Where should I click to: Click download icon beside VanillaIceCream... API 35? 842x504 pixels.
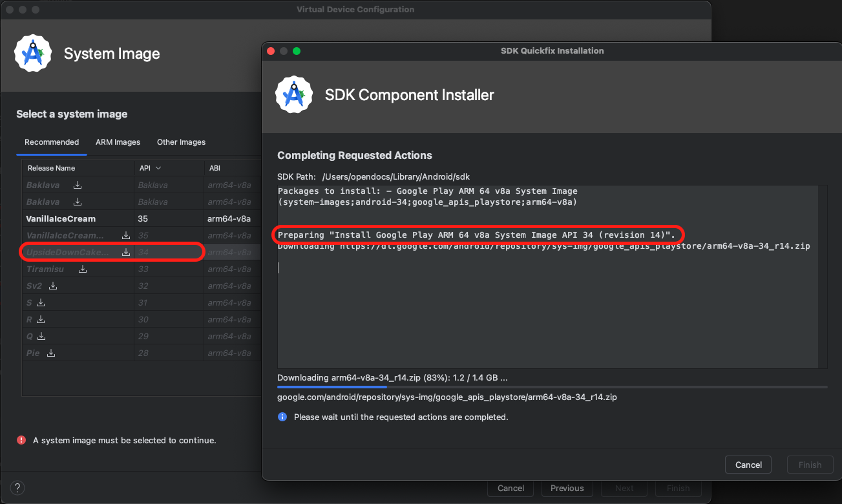pyautogui.click(x=126, y=235)
